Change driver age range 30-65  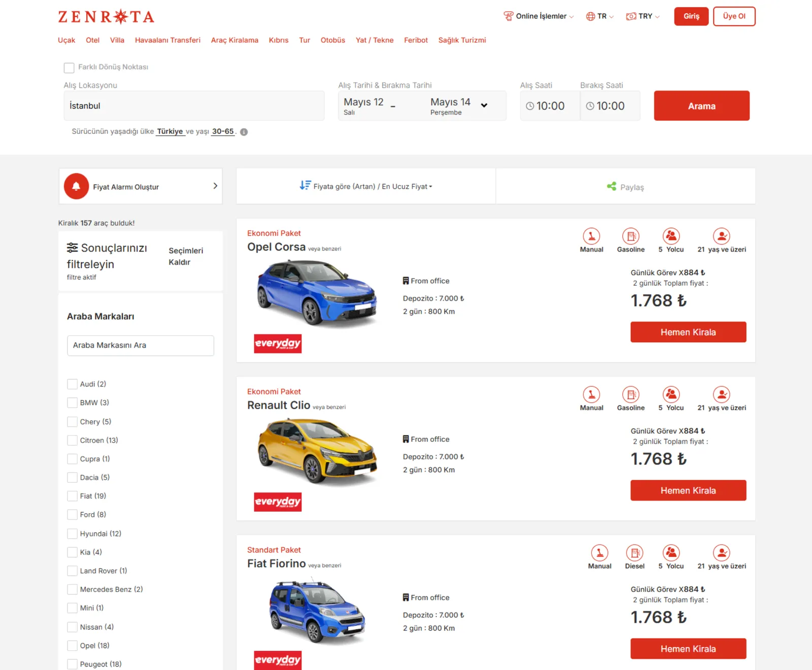click(223, 131)
